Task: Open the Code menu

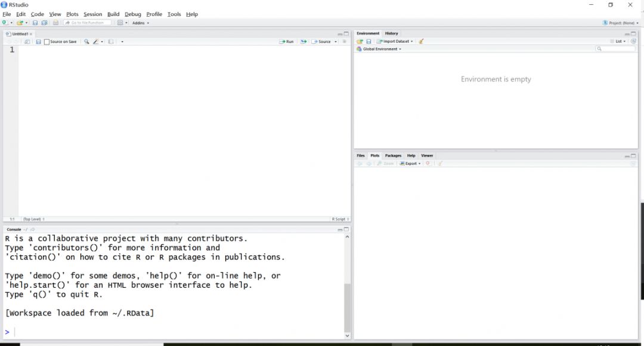Action: click(38, 14)
